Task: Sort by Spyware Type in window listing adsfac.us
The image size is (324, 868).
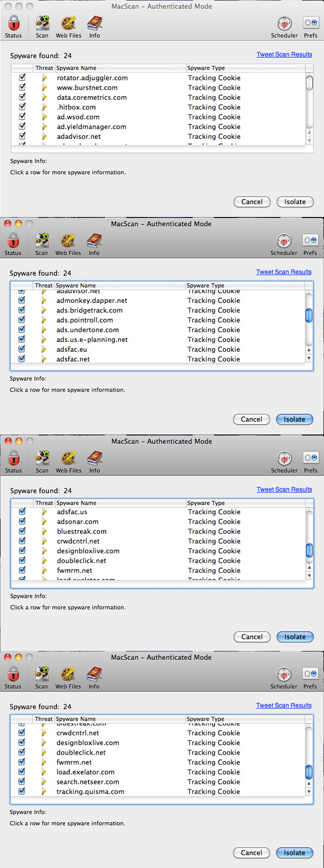Action: [245, 503]
